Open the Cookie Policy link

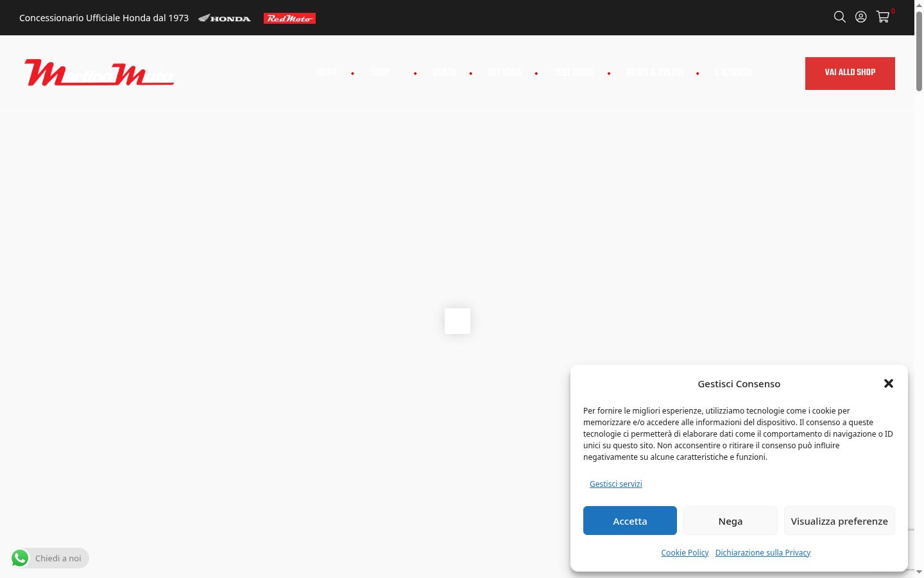[x=685, y=553]
